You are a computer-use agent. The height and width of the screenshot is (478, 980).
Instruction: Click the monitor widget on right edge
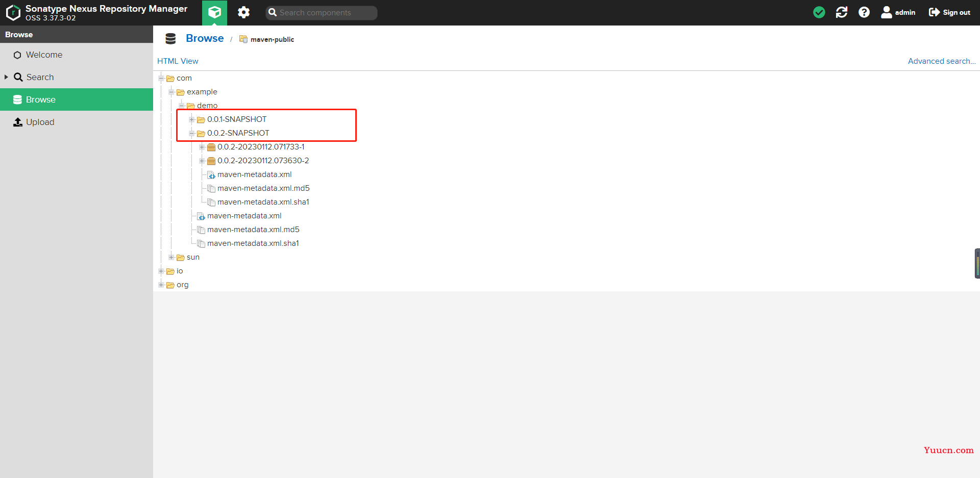point(977,263)
